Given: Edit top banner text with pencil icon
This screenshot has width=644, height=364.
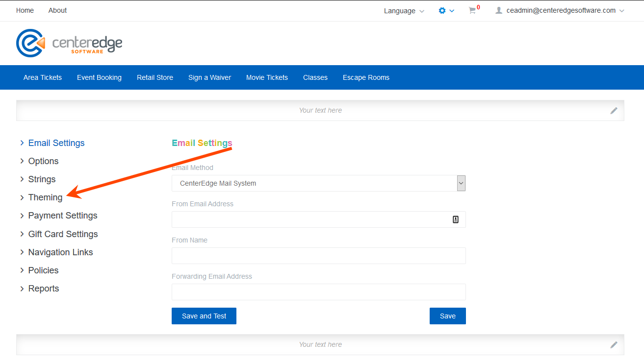Looking at the screenshot, I should pos(614,111).
